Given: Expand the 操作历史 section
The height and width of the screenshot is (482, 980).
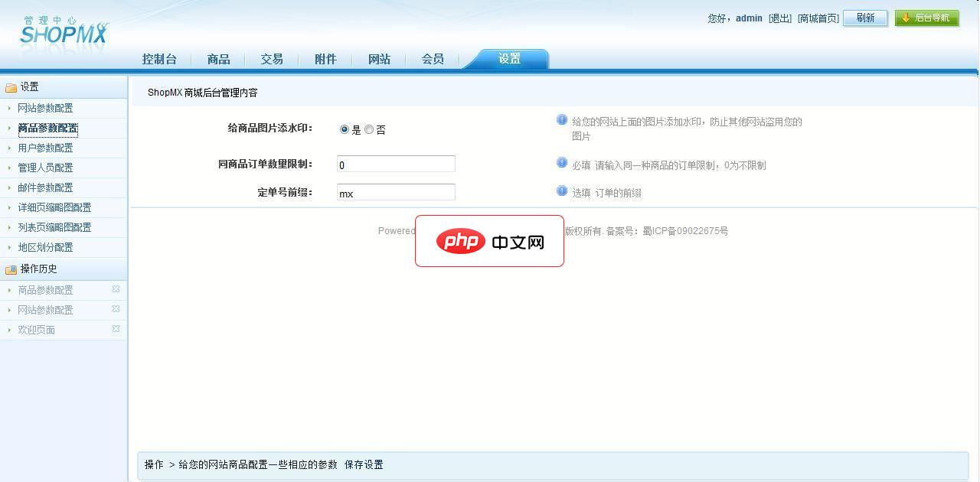Looking at the screenshot, I should pos(38,269).
